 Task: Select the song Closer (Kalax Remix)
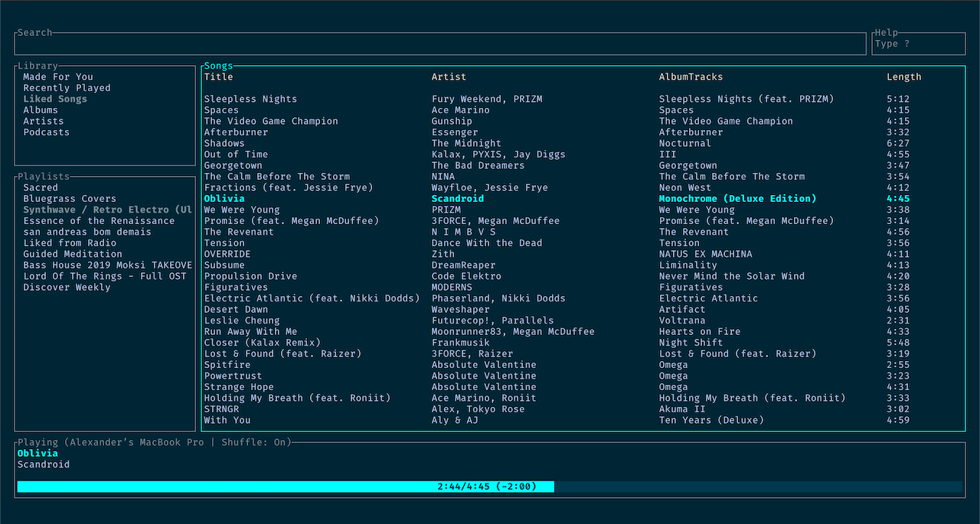click(x=263, y=343)
